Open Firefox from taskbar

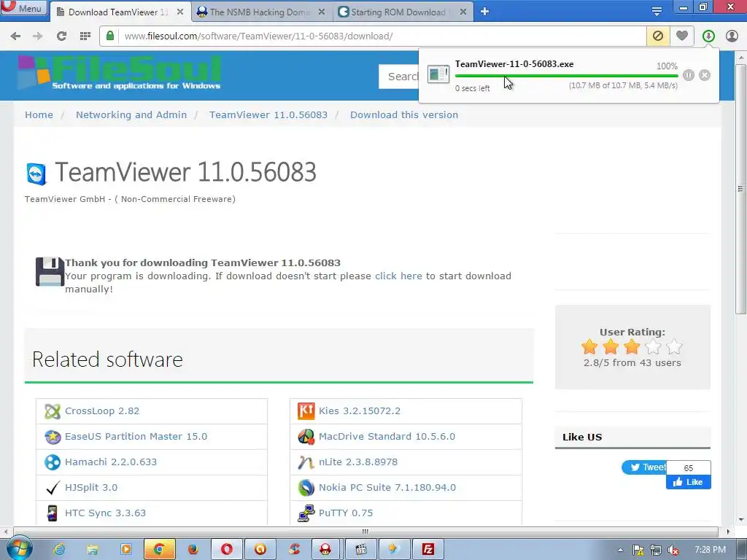point(193,550)
